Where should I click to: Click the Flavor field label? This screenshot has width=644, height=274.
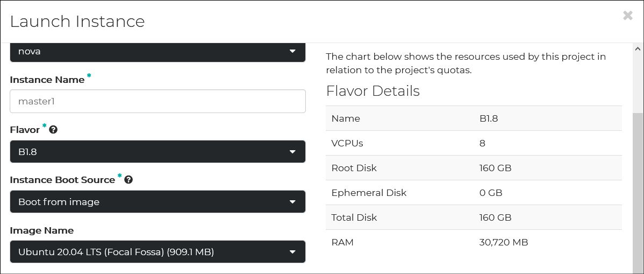coord(25,130)
